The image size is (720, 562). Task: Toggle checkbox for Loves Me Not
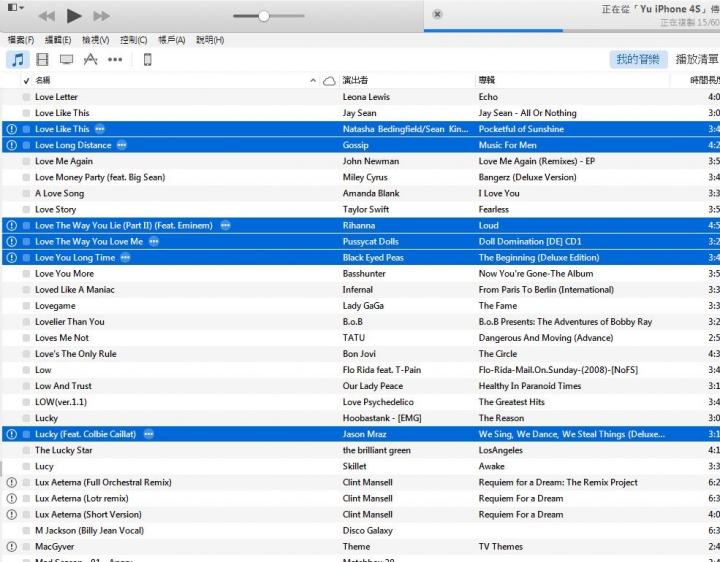pos(26,338)
